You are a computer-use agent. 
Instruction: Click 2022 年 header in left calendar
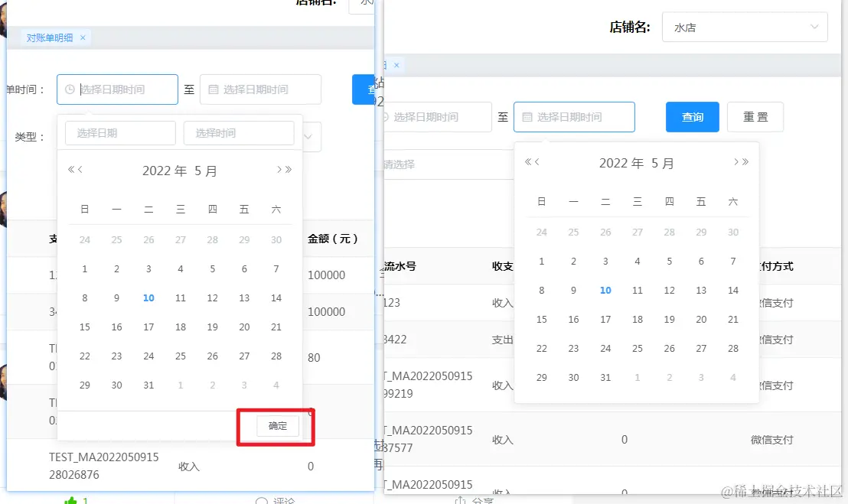pos(165,171)
